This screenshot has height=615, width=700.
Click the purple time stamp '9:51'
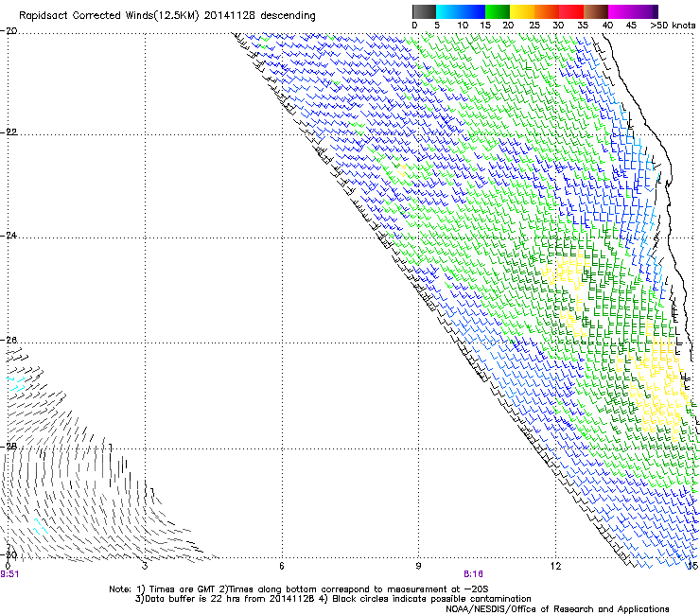coord(9,574)
